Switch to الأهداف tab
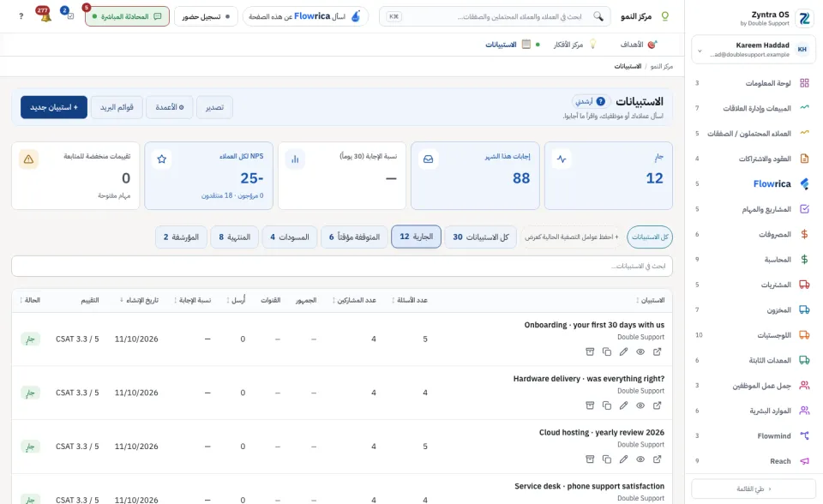This screenshot has height=504, width=823. [x=638, y=45]
